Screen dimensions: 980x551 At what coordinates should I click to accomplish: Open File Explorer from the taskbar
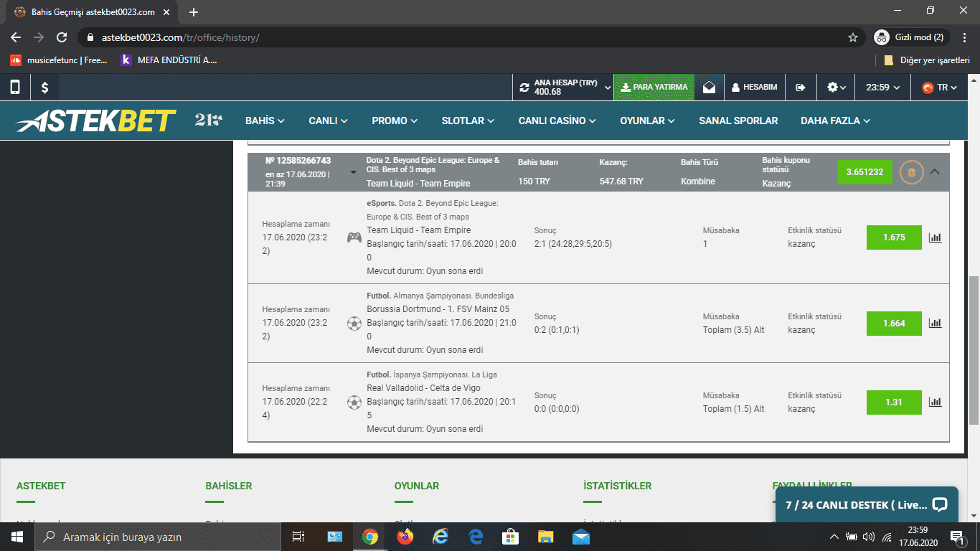tap(546, 537)
